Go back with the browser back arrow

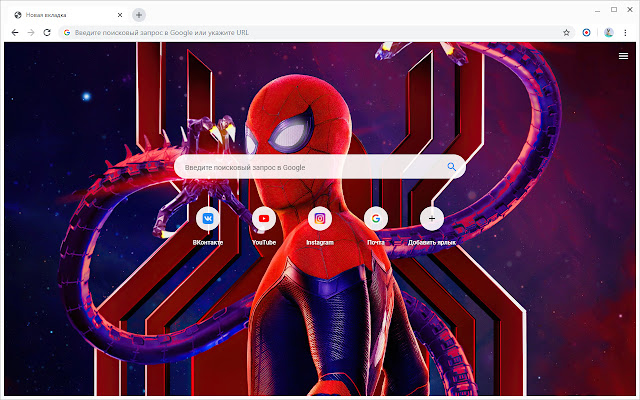(15, 33)
